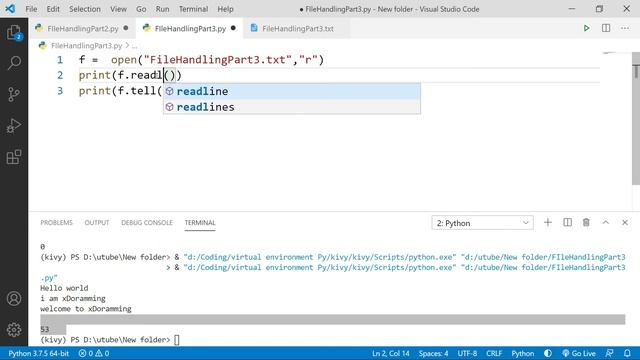
Task: Close FileHandlingPart3.py unsaved dot
Action: [233, 28]
